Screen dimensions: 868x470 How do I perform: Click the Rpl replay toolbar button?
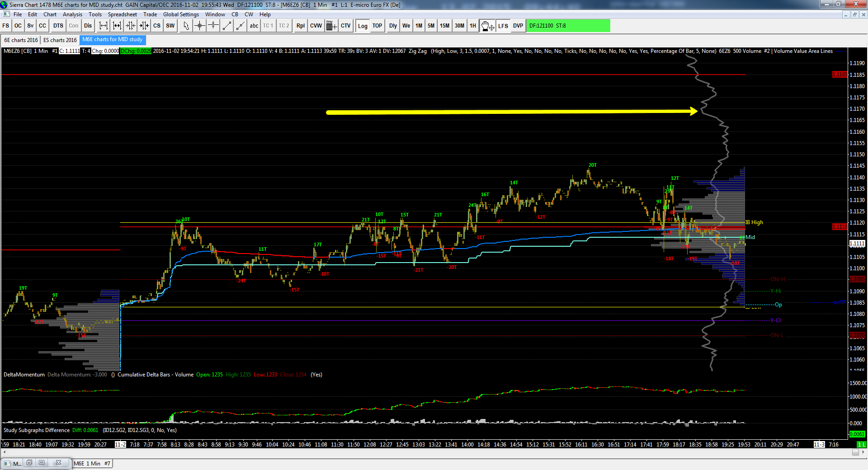click(301, 26)
